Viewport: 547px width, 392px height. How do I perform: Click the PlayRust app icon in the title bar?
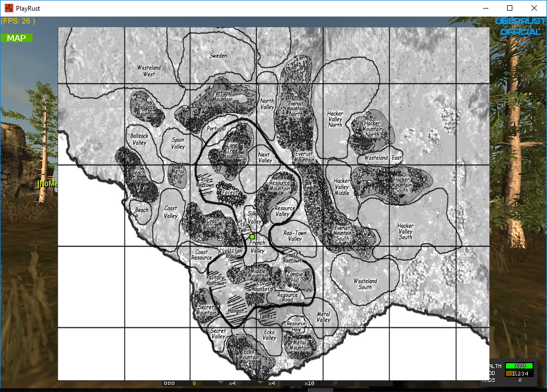point(9,8)
